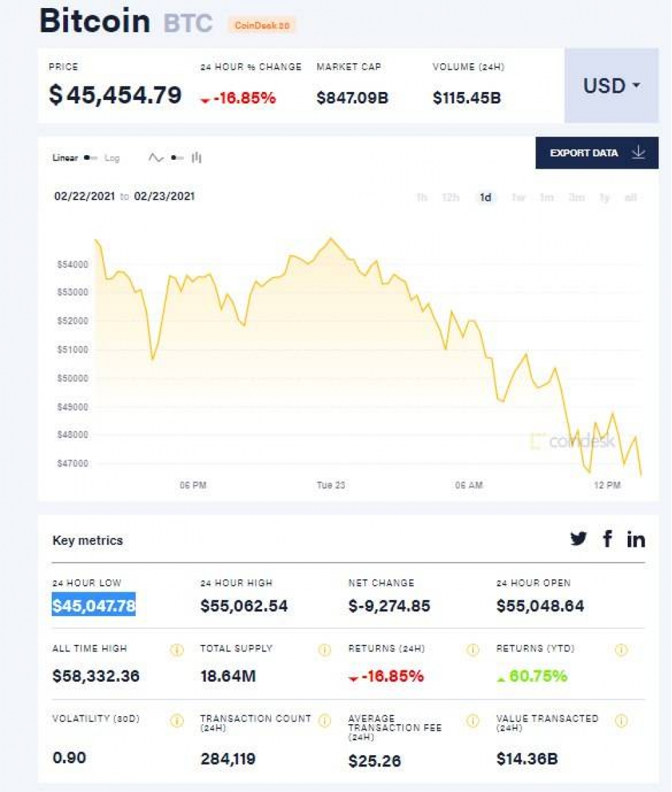
Task: Select the 12h time range tab
Action: pos(451,197)
